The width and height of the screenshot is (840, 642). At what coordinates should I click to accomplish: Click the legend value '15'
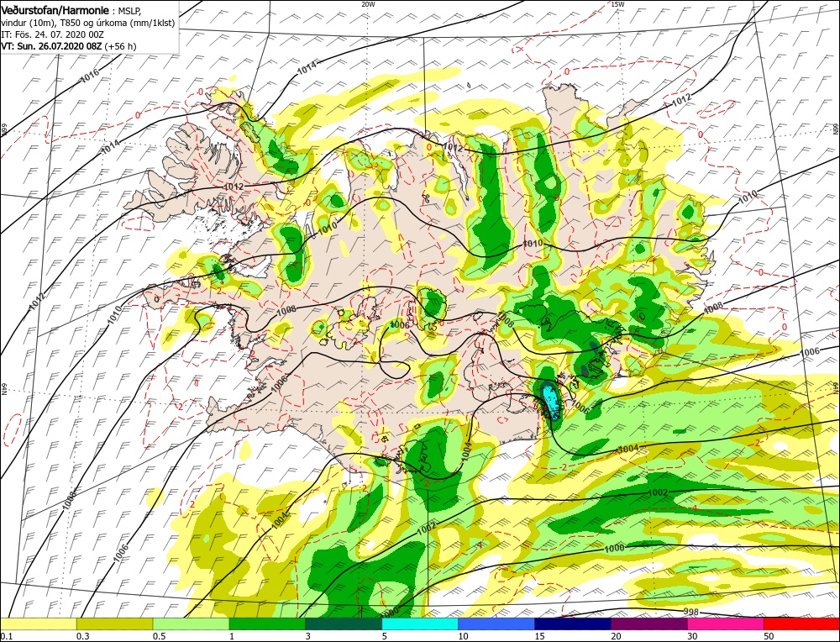(x=539, y=636)
